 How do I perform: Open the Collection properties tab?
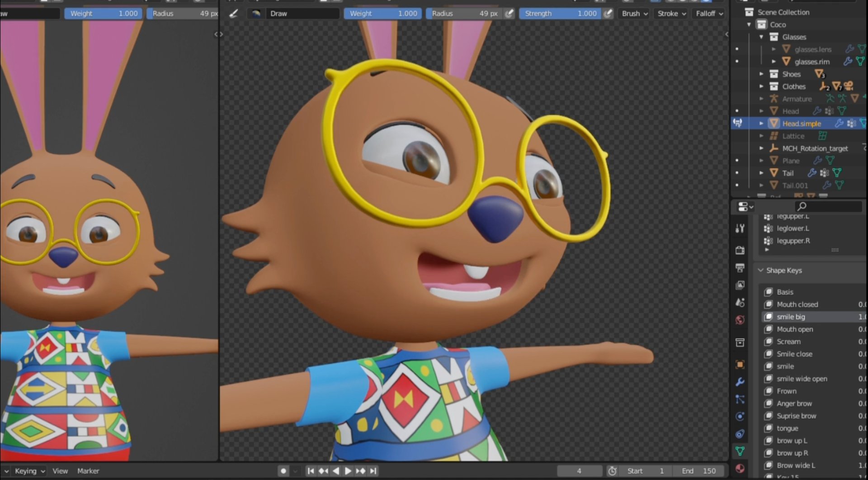coord(740,342)
